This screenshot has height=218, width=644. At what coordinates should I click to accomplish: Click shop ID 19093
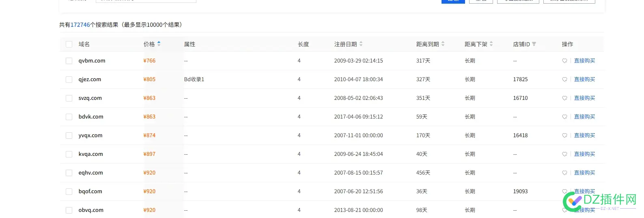click(520, 192)
